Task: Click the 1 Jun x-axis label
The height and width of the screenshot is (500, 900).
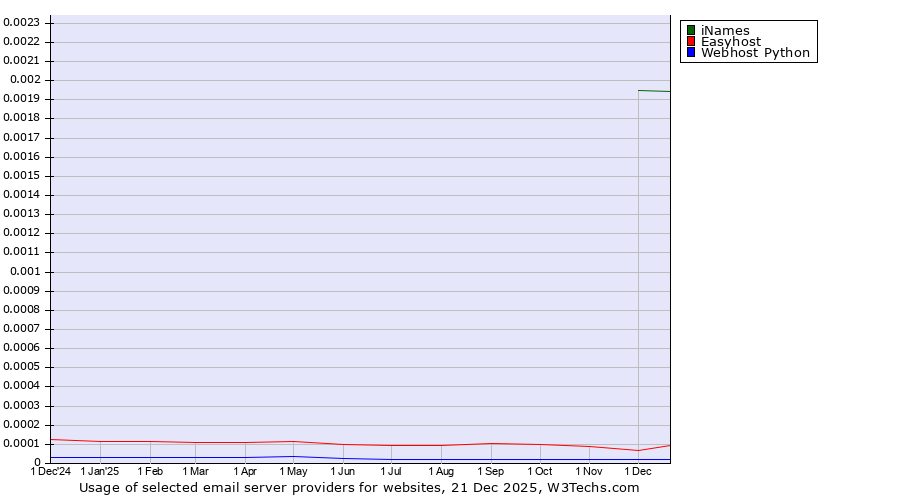Action: coord(343,471)
